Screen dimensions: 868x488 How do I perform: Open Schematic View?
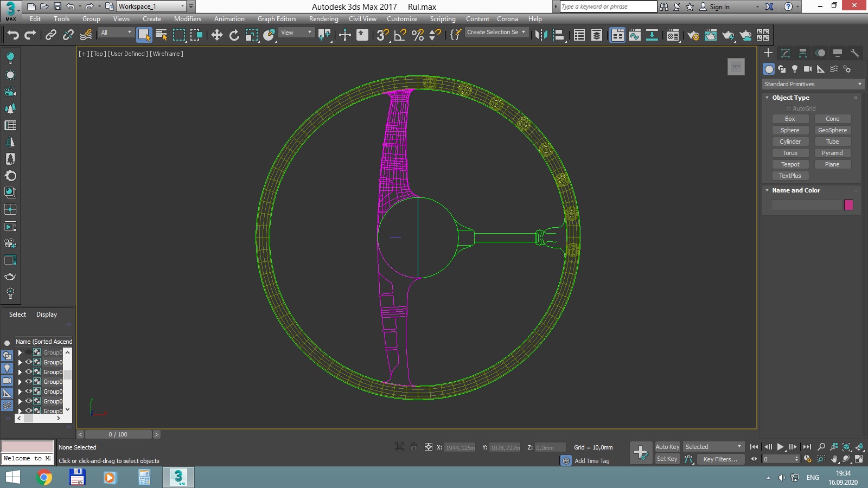click(x=652, y=35)
